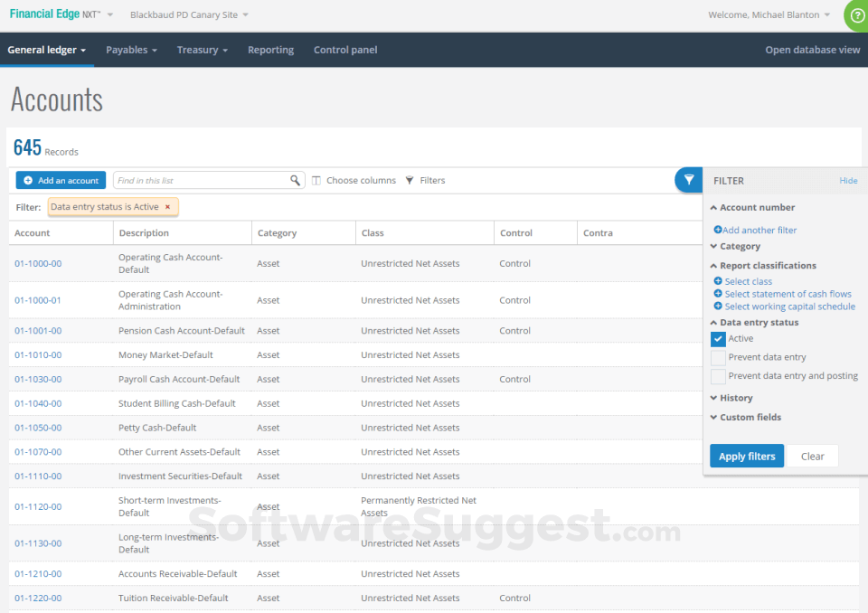Click the search magnifying glass icon
Image resolution: width=868 pixels, height=613 pixels.
point(295,180)
